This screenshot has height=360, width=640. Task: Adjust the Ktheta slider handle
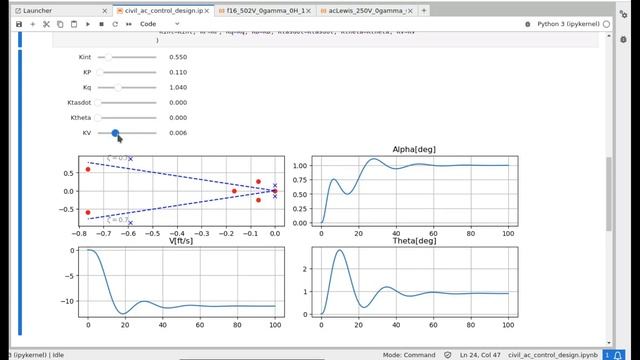[x=98, y=118]
